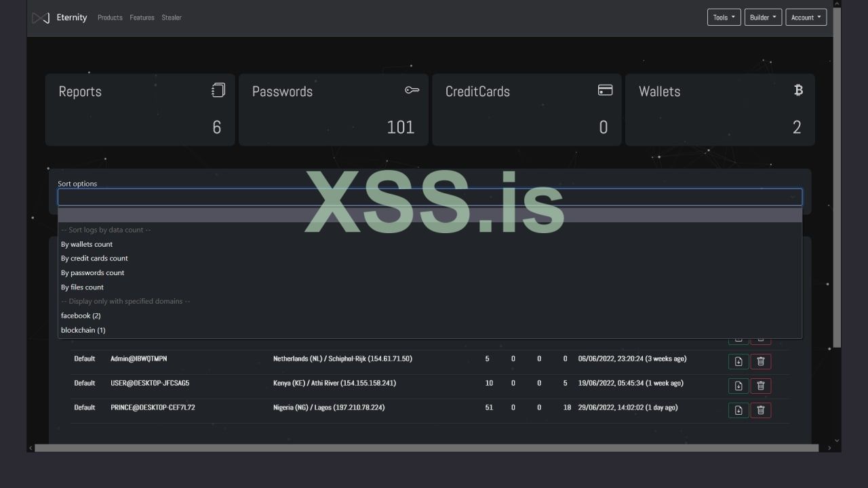Open the Features link
The width and height of the screenshot is (868, 488).
click(x=142, y=18)
